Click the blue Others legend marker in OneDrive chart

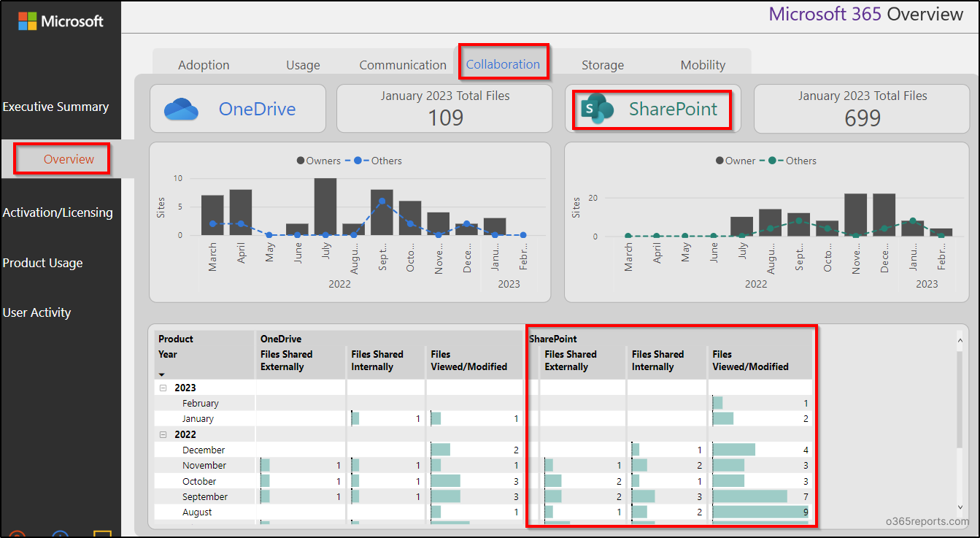pos(357,161)
